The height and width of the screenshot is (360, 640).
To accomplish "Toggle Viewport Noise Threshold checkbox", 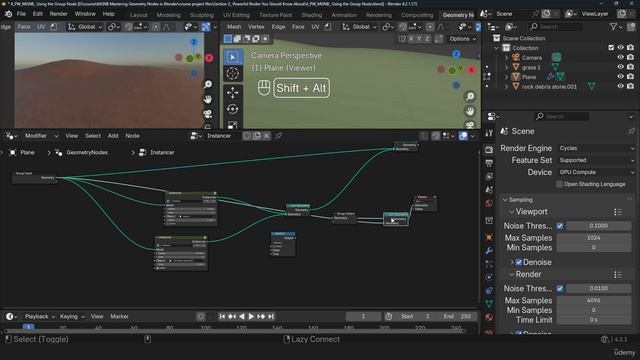I will [x=560, y=226].
